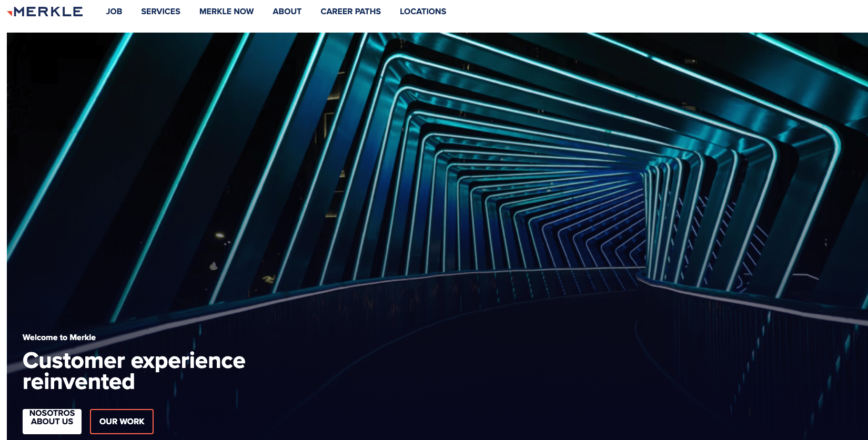The width and height of the screenshot is (868, 440).
Task: Click the NOSOTROS ABOUT US button
Action: tap(52, 422)
